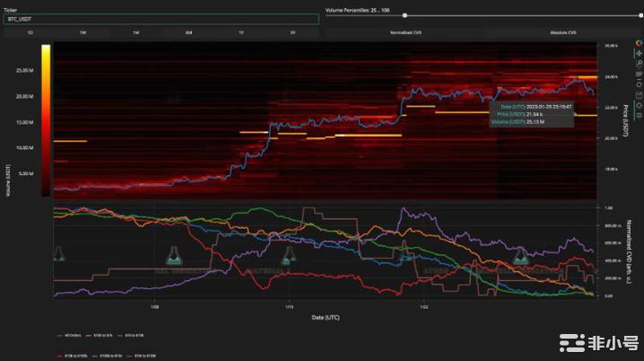The image size is (644, 361).
Task: Switch to the 1W time range
Action: coord(83,32)
